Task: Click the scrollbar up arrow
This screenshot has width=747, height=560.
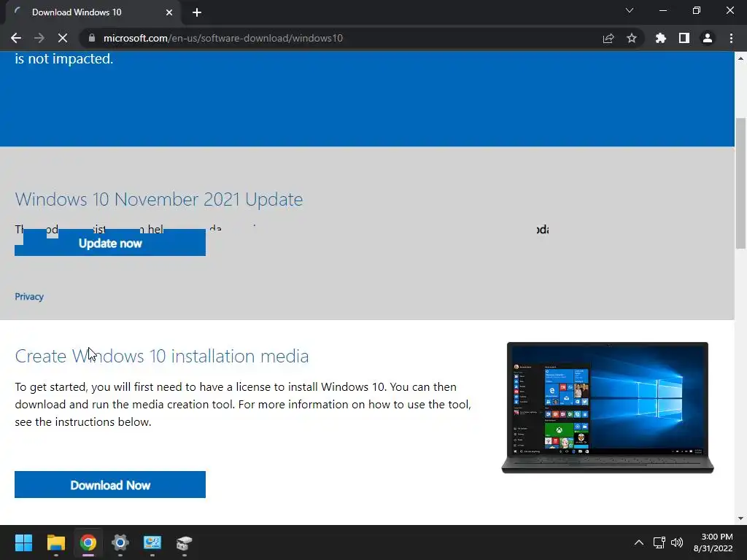Action: click(x=741, y=58)
